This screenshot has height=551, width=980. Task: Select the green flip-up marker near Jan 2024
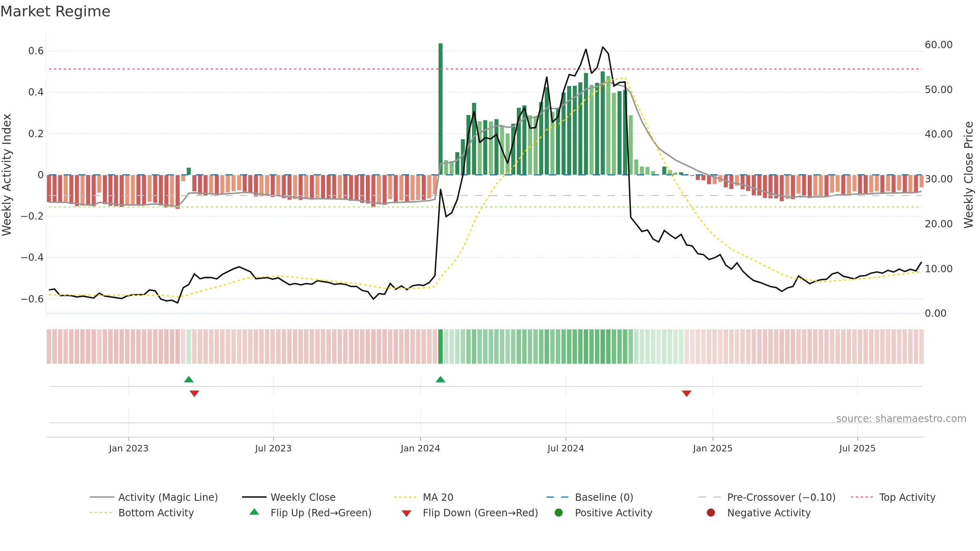(440, 380)
